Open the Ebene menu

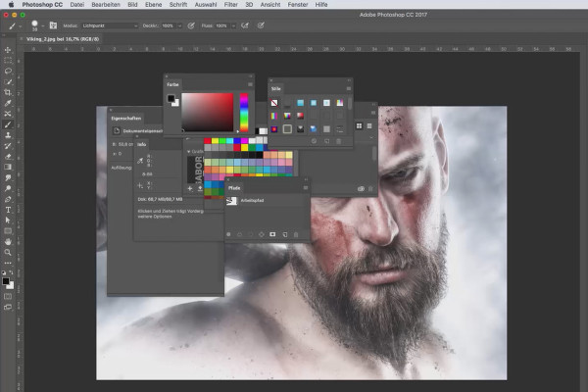[154, 5]
